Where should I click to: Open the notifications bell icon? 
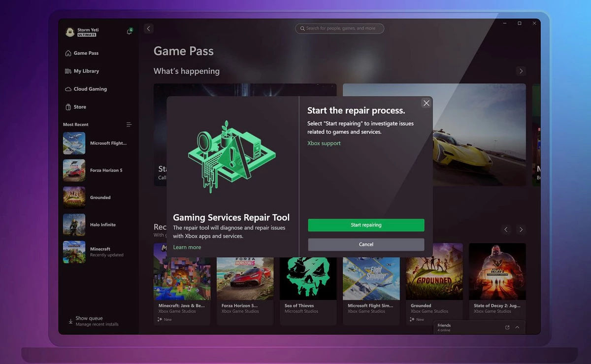click(130, 31)
